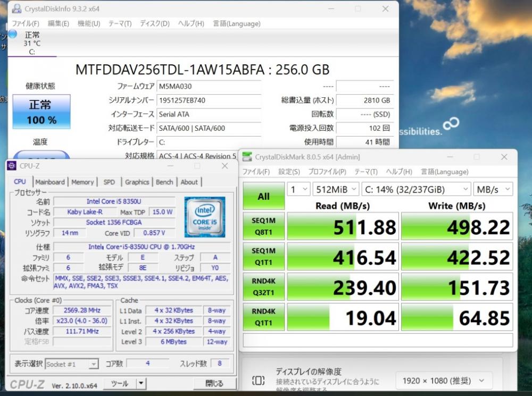Viewport: 532px width, 396px height.
Task: Minimize the CrystalDiskMark window
Action: 450,157
